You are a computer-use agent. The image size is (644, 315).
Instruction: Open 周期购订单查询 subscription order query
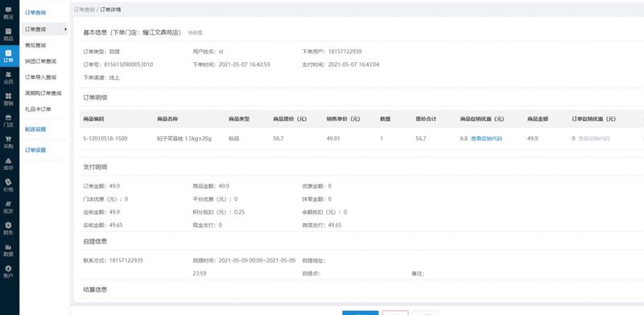(43, 93)
